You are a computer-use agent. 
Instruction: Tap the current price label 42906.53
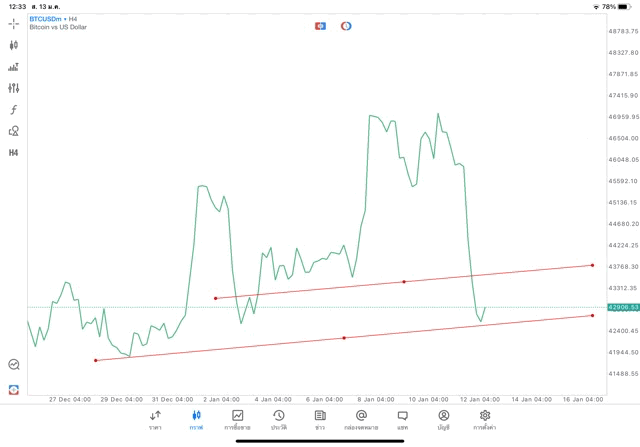coord(622,307)
